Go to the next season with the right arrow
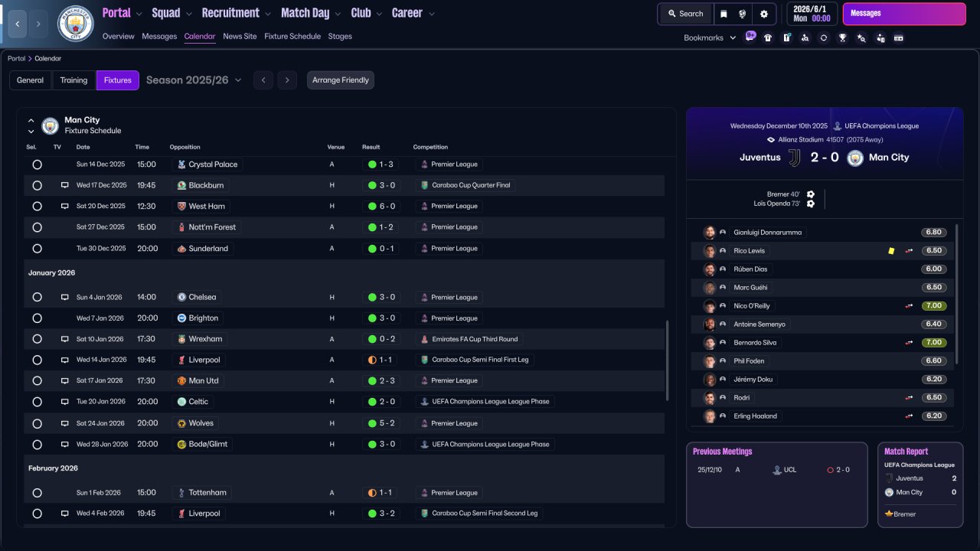Screen dimensions: 980x551 [x=287, y=80]
